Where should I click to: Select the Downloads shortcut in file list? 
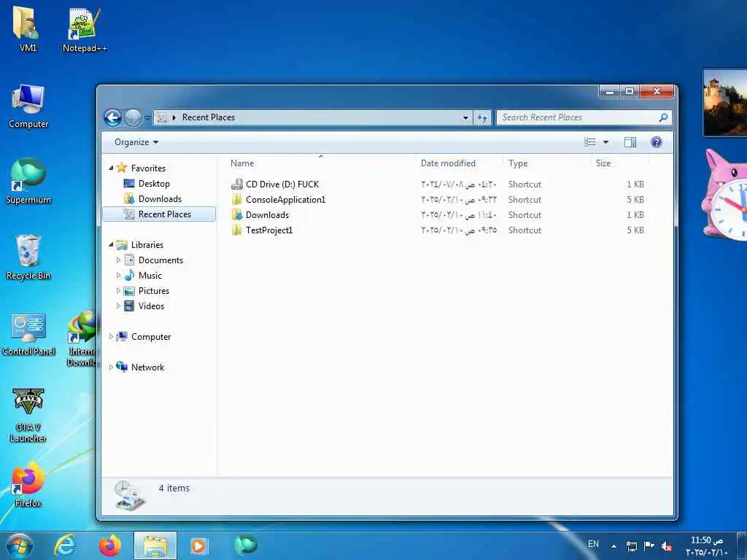pos(267,215)
